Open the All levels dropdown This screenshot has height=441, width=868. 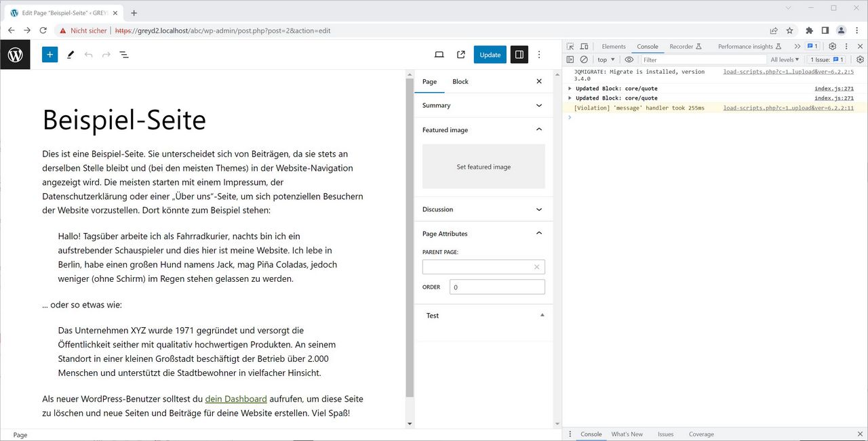(x=785, y=60)
